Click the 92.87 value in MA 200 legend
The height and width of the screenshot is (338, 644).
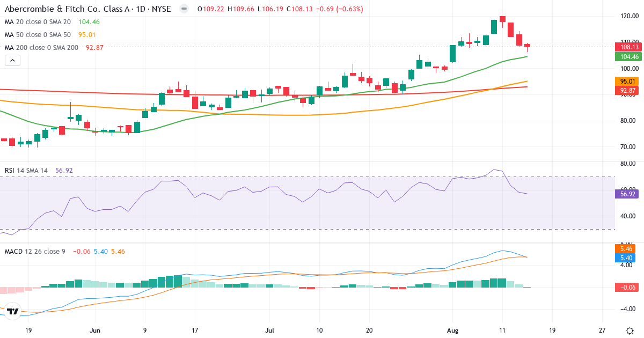coord(94,48)
